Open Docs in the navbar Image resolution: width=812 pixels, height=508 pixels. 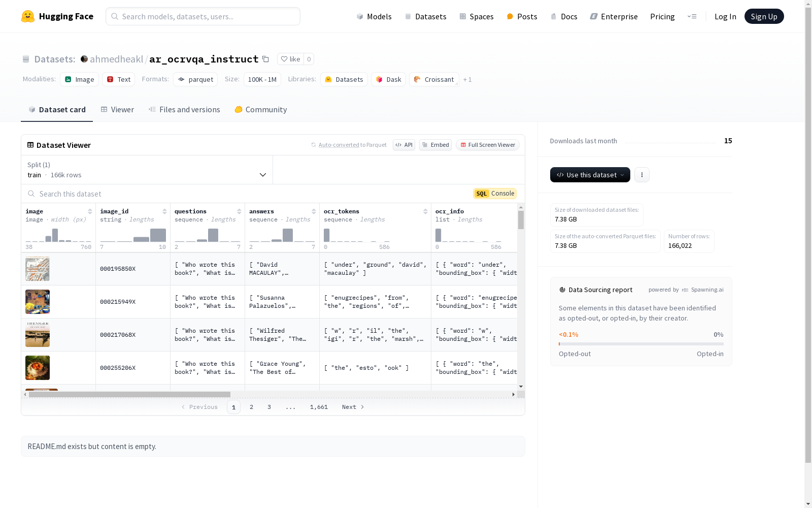click(564, 16)
